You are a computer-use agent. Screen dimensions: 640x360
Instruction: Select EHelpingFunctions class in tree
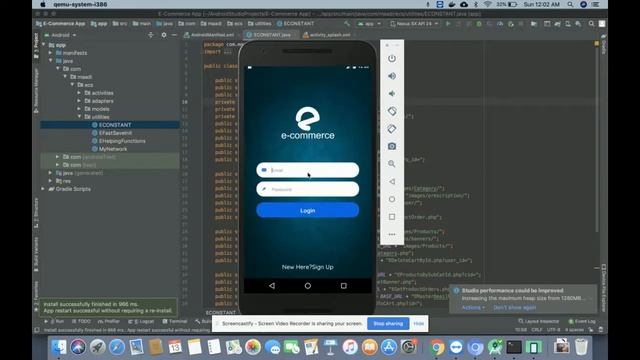122,141
